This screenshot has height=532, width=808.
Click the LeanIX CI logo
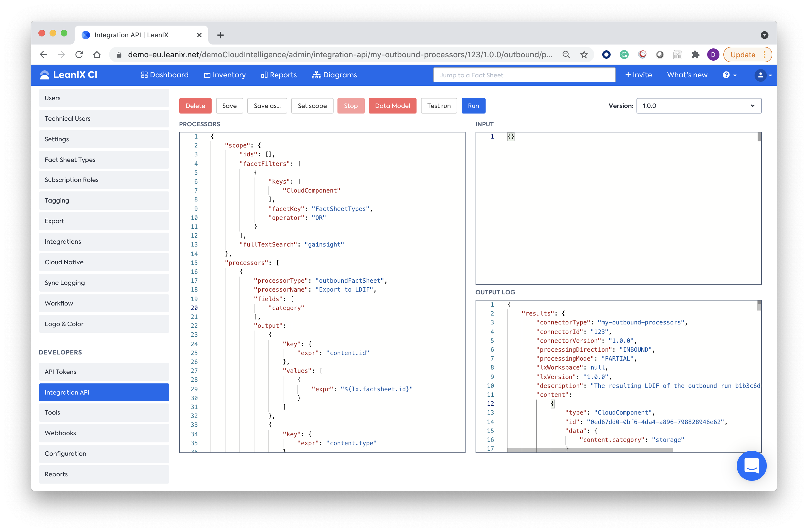(68, 75)
